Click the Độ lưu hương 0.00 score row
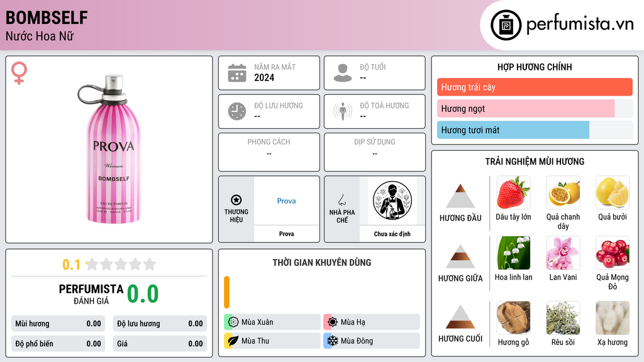The height and width of the screenshot is (362, 644). (160, 324)
